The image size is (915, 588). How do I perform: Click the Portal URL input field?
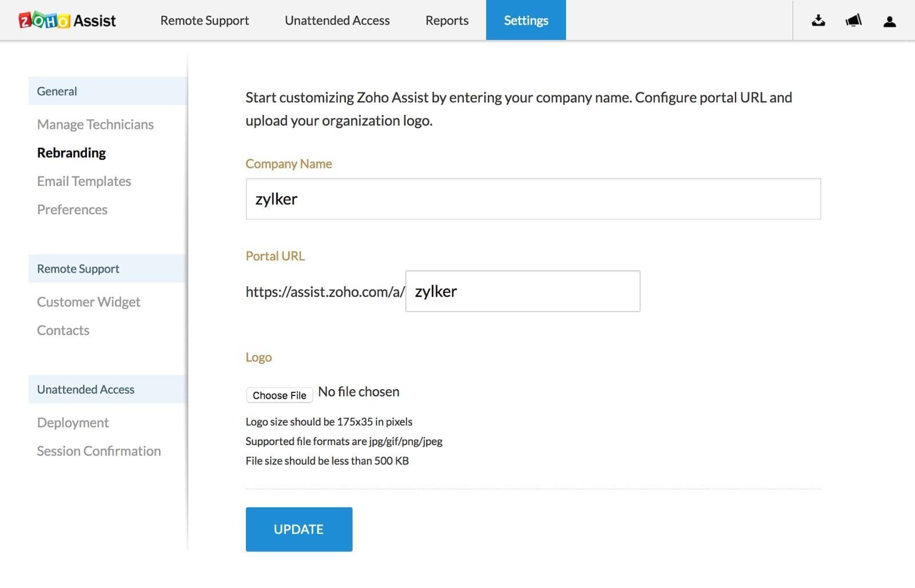(523, 291)
